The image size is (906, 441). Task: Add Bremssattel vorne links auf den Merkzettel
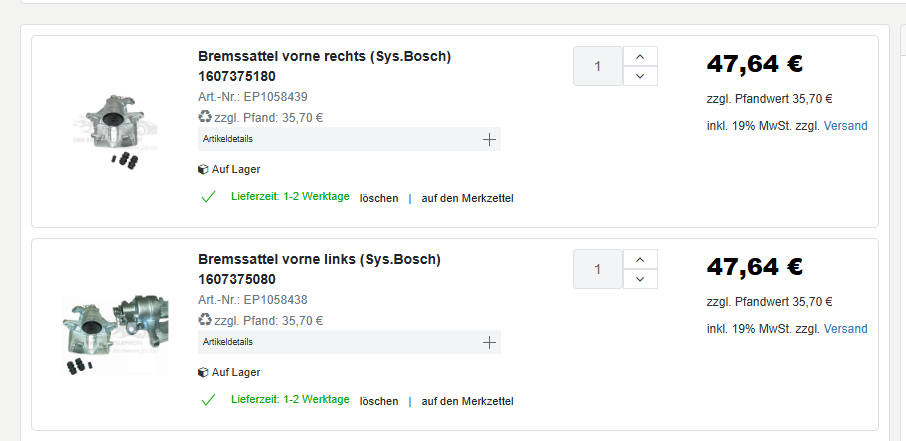coord(467,401)
